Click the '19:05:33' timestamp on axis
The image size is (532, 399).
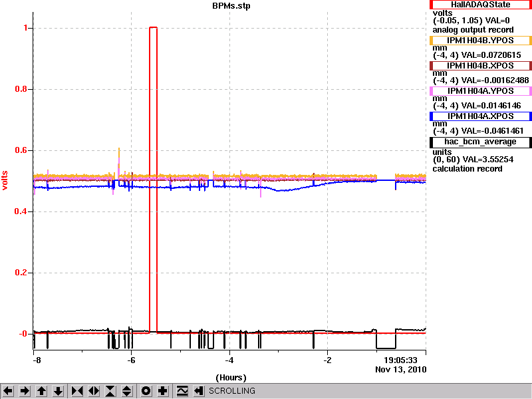pyautogui.click(x=401, y=360)
